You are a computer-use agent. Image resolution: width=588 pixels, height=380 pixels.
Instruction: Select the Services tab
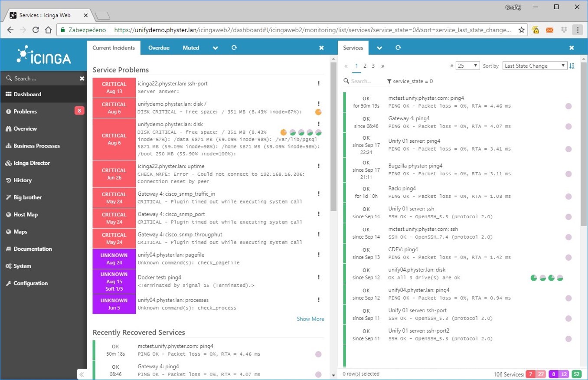353,48
